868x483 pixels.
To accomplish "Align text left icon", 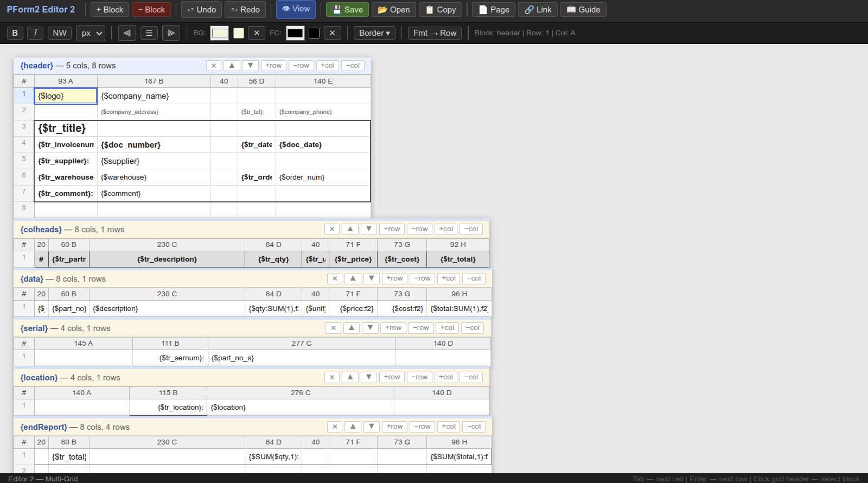I will point(127,33).
